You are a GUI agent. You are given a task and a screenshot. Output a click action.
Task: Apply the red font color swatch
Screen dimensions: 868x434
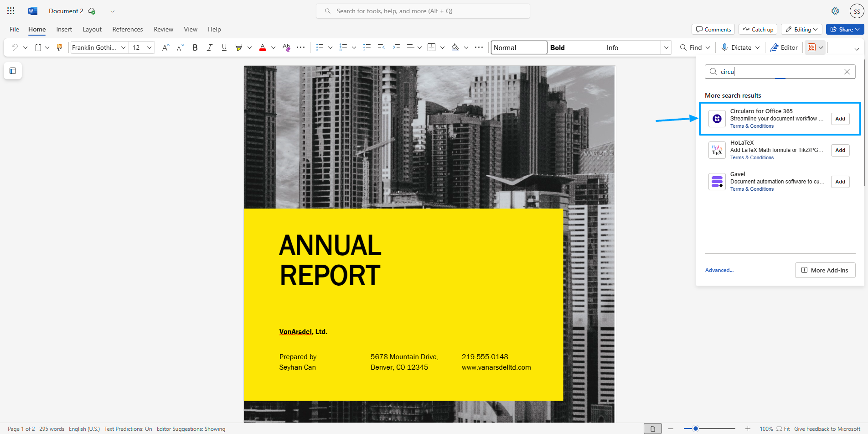(x=262, y=47)
